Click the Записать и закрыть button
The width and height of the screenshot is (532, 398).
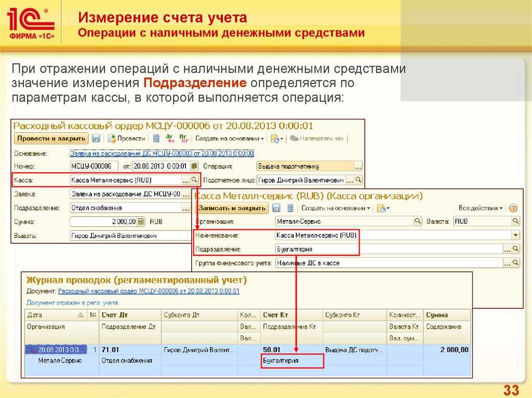(x=232, y=208)
